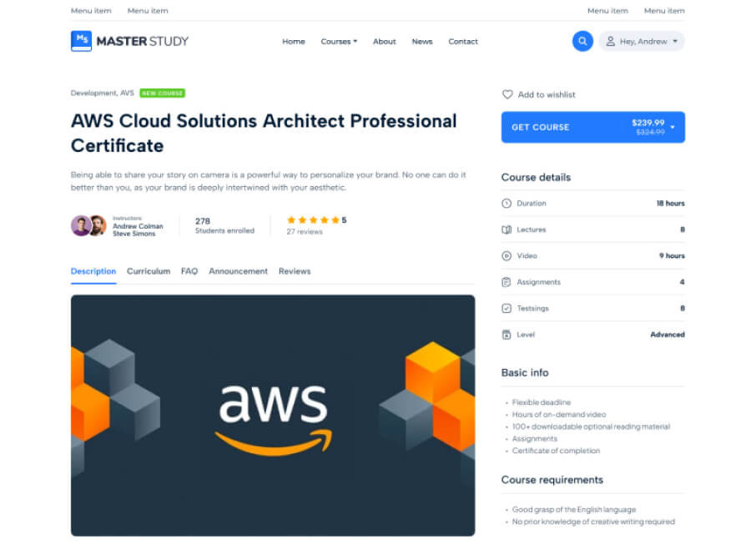The width and height of the screenshot is (756, 545).
Task: Click the Duration clock icon
Action: pos(507,204)
